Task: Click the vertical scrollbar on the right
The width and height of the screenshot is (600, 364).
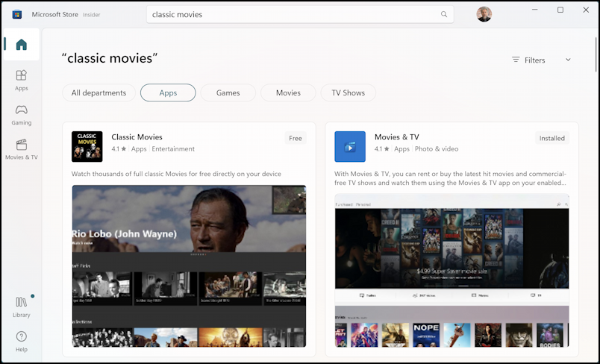Action: click(x=596, y=54)
